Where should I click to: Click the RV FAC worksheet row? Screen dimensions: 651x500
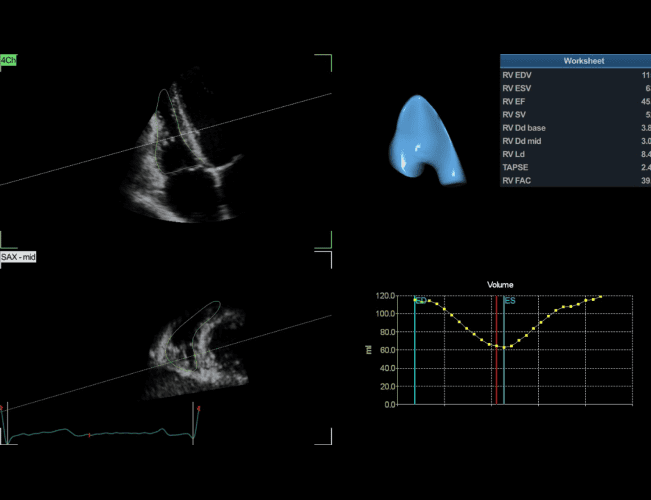click(575, 181)
